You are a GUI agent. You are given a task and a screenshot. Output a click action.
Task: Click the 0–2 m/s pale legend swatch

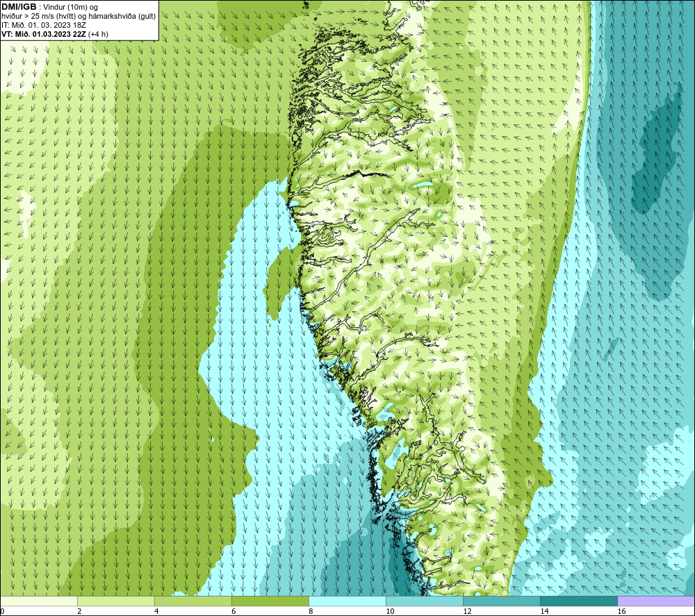click(x=39, y=601)
